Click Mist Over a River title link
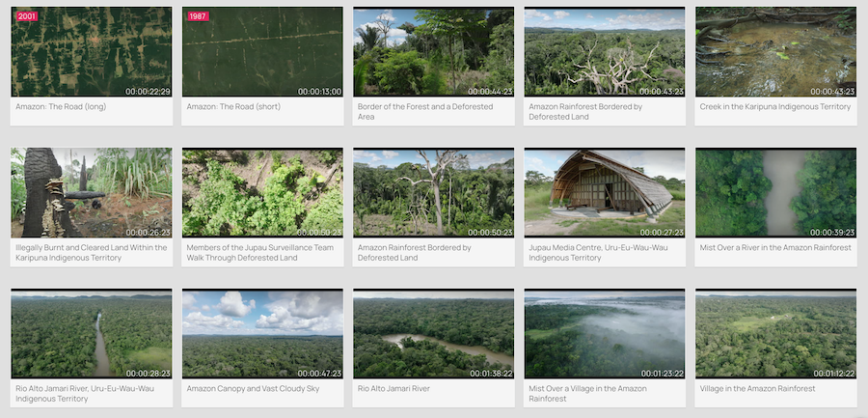The width and height of the screenshot is (868, 418). tap(775, 247)
